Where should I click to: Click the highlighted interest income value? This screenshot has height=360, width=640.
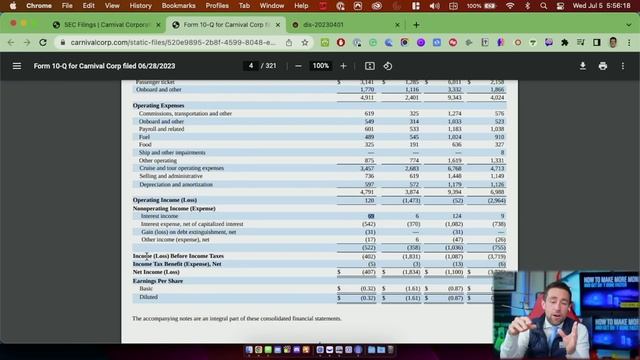(x=371, y=216)
